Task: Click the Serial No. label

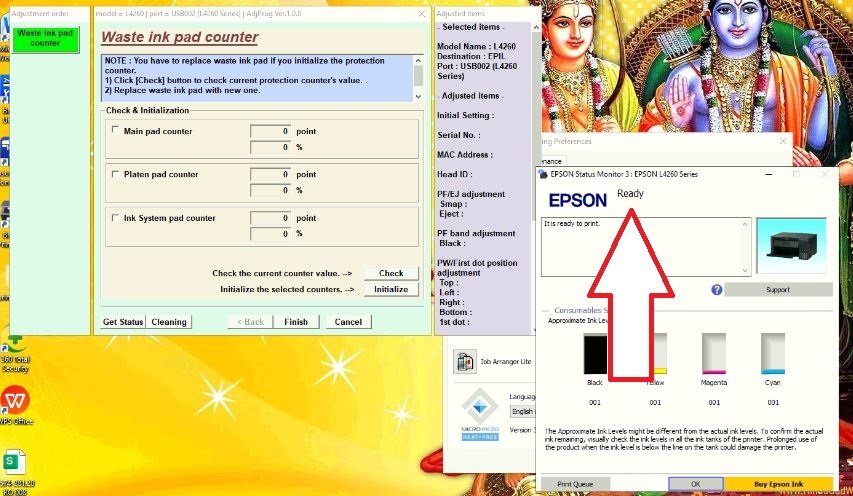Action: coord(459,135)
